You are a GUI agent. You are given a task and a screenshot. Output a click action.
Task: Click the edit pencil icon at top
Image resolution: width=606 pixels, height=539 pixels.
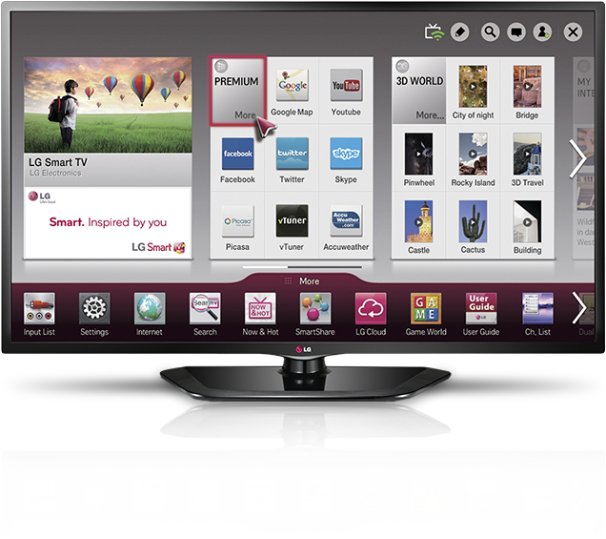tap(460, 32)
